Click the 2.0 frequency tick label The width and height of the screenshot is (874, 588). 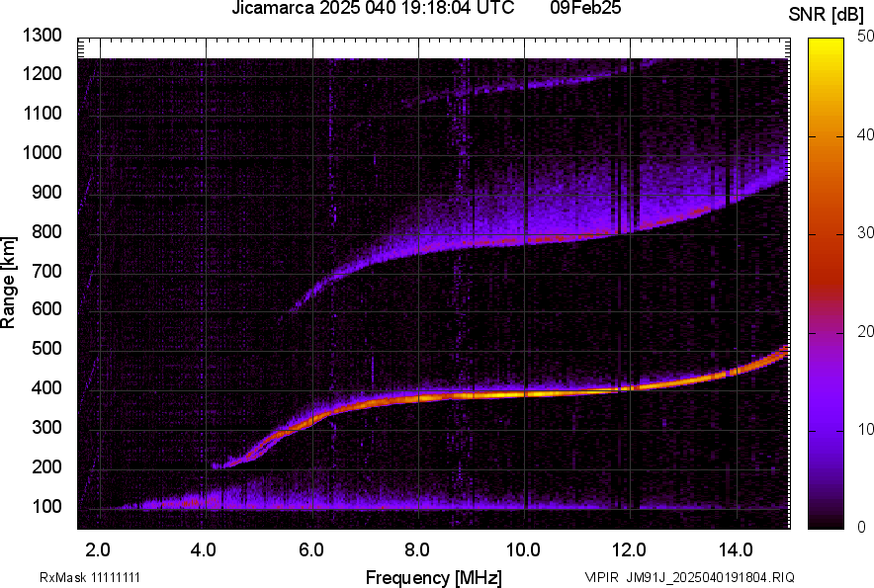[x=98, y=550]
